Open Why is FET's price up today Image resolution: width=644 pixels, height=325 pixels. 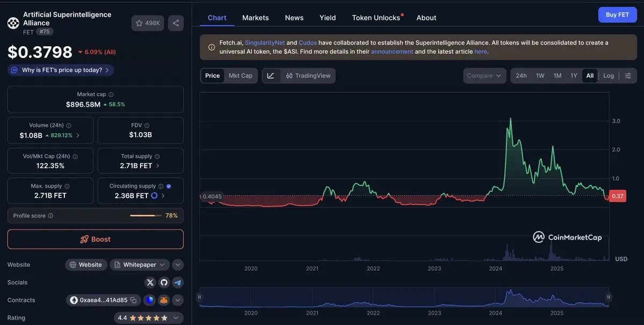tap(61, 70)
